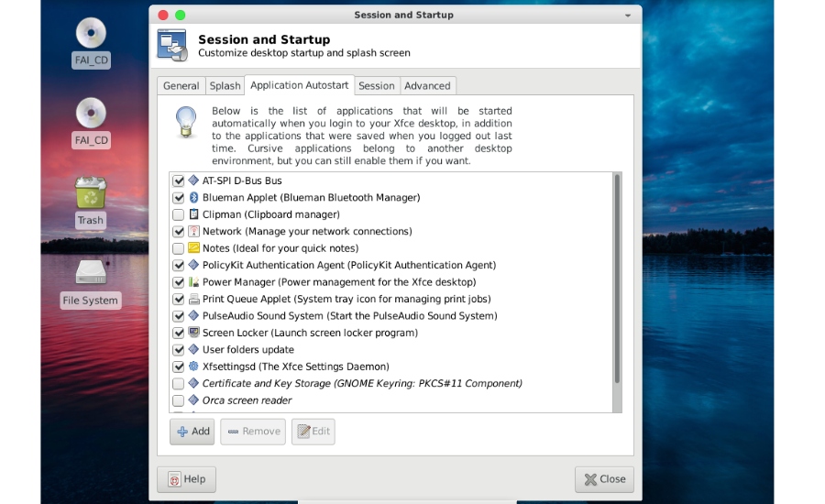
Task: Click the yellow Notes icon
Action: [x=193, y=247]
